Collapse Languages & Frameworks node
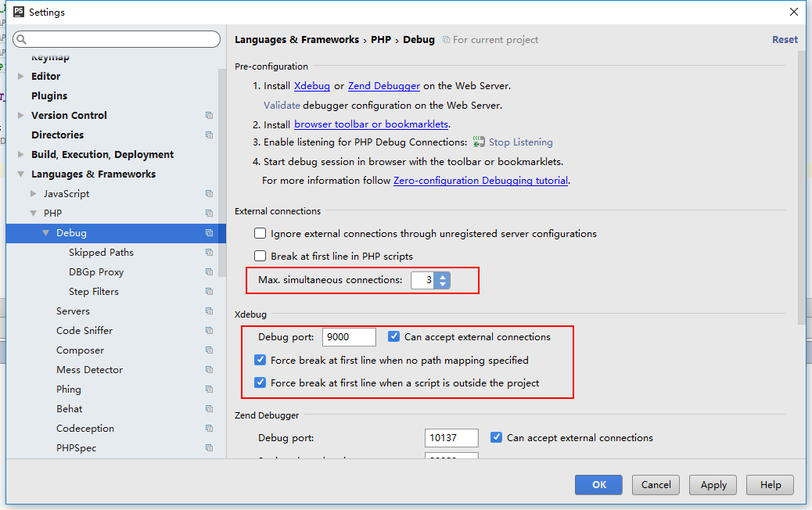The width and height of the screenshot is (812, 510). click(20, 174)
